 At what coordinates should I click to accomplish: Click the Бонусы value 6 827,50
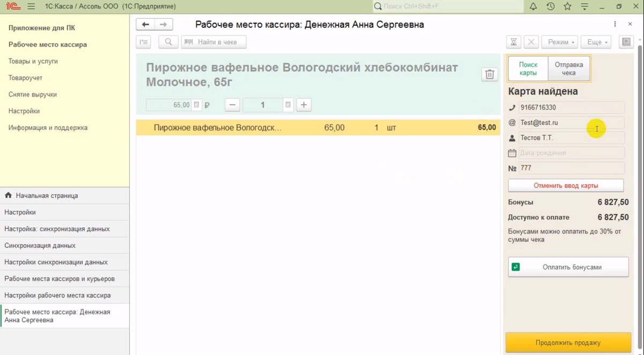613,202
